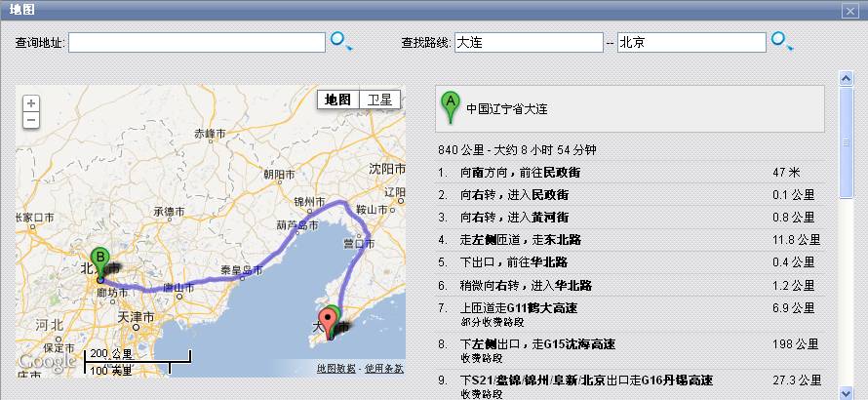
Task: Click the route start field containing 大连
Action: tap(528, 42)
